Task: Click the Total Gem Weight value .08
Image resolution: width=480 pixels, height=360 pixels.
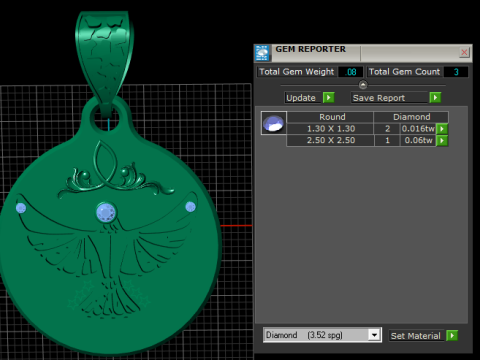Action: tap(351, 72)
